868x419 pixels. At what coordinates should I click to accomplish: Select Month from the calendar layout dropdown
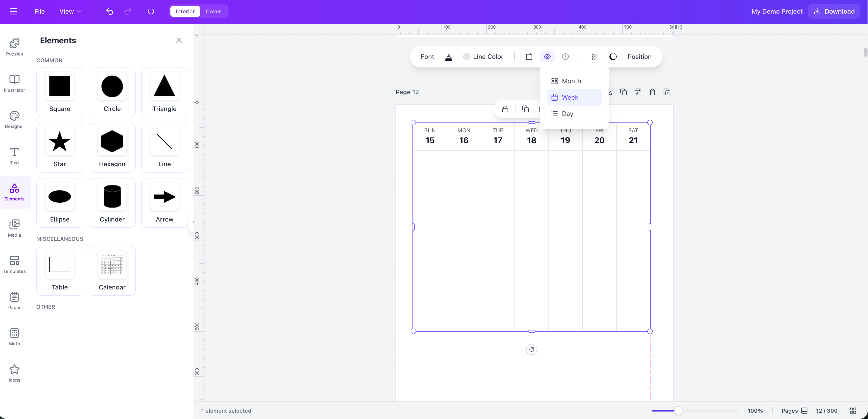click(x=572, y=81)
